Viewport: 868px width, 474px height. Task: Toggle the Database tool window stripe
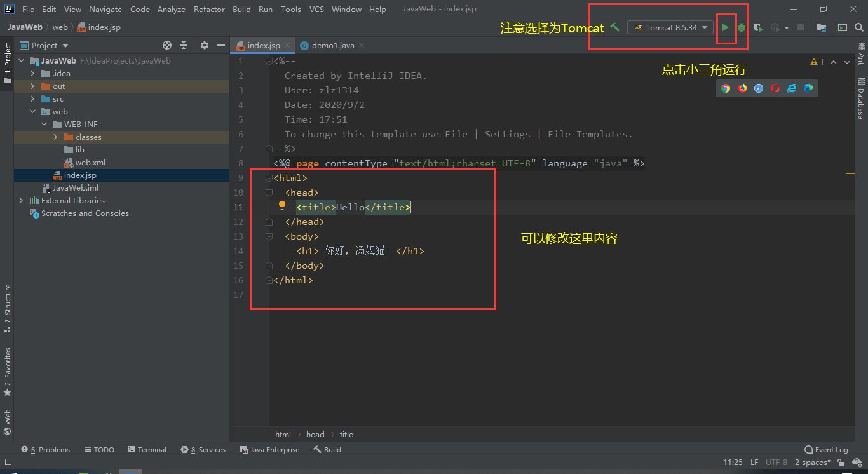point(861,98)
